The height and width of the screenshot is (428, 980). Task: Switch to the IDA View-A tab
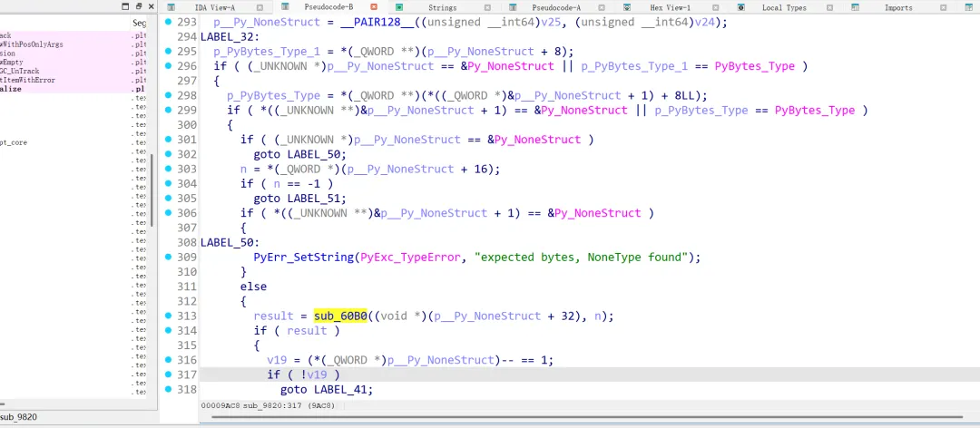click(x=214, y=7)
